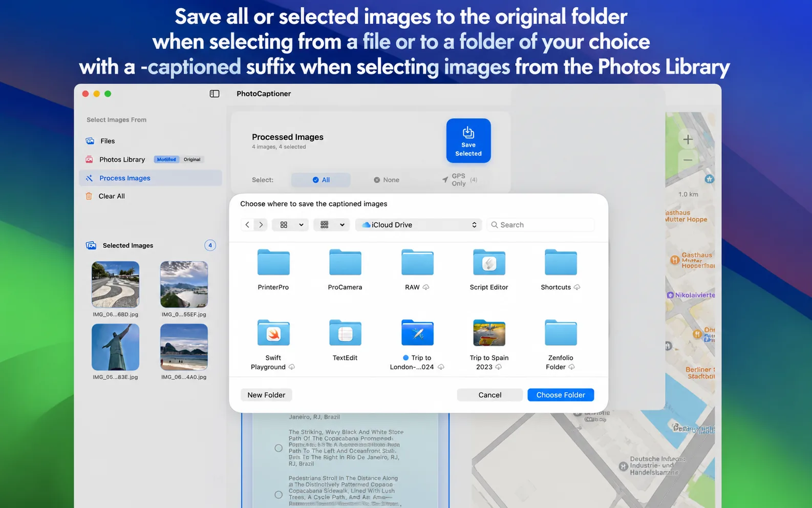Click the Swift Playground cloud download icon
The height and width of the screenshot is (508, 812).
pyautogui.click(x=291, y=367)
